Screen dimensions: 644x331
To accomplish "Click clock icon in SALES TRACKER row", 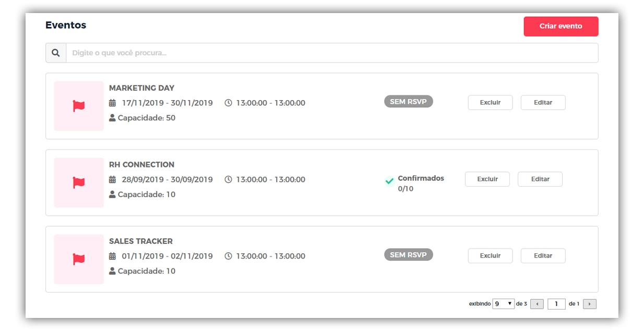I will click(228, 256).
